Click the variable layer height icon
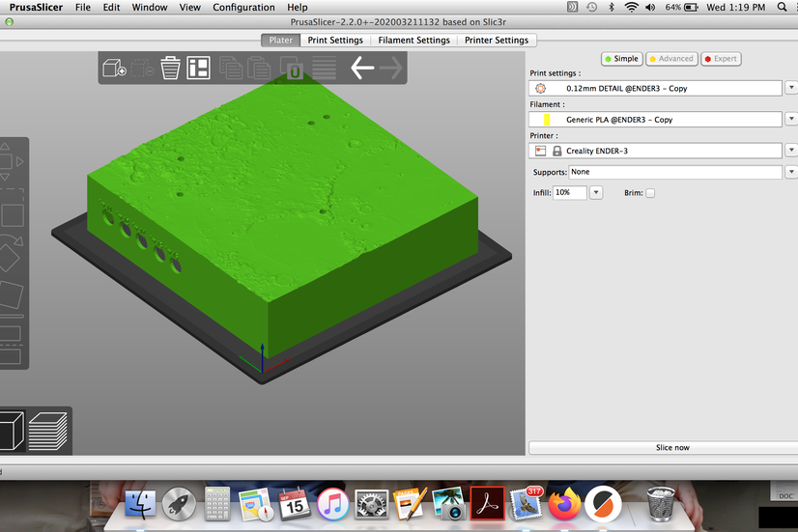This screenshot has height=532, width=798. [325, 68]
